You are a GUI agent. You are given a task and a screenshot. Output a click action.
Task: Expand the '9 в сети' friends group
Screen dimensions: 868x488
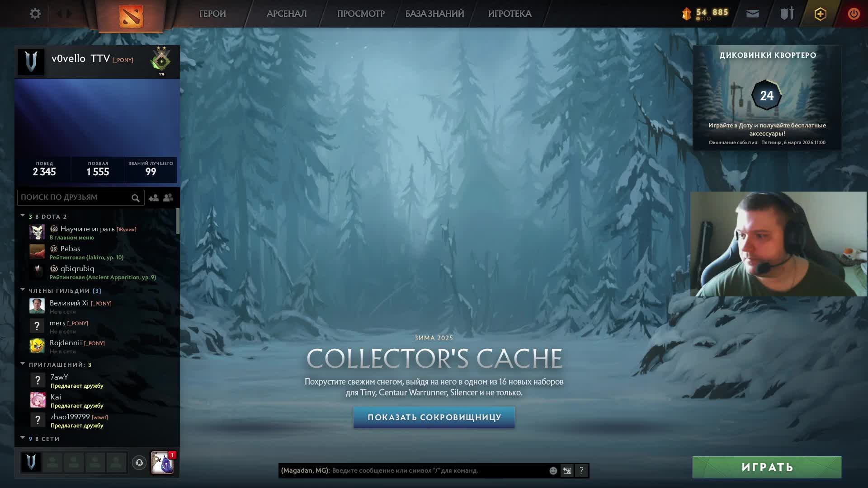(23, 438)
